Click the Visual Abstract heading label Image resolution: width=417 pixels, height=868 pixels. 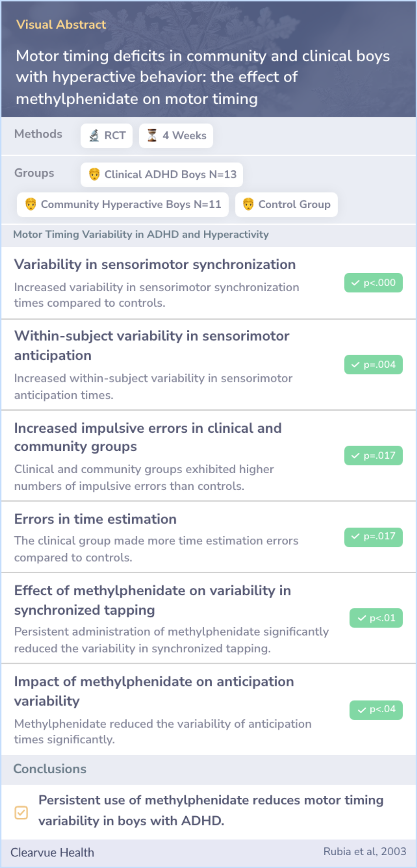coord(61,25)
